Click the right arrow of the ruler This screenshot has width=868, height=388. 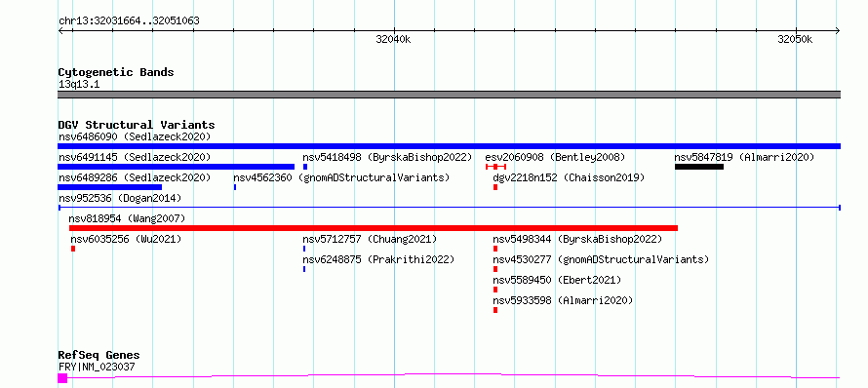838,30
